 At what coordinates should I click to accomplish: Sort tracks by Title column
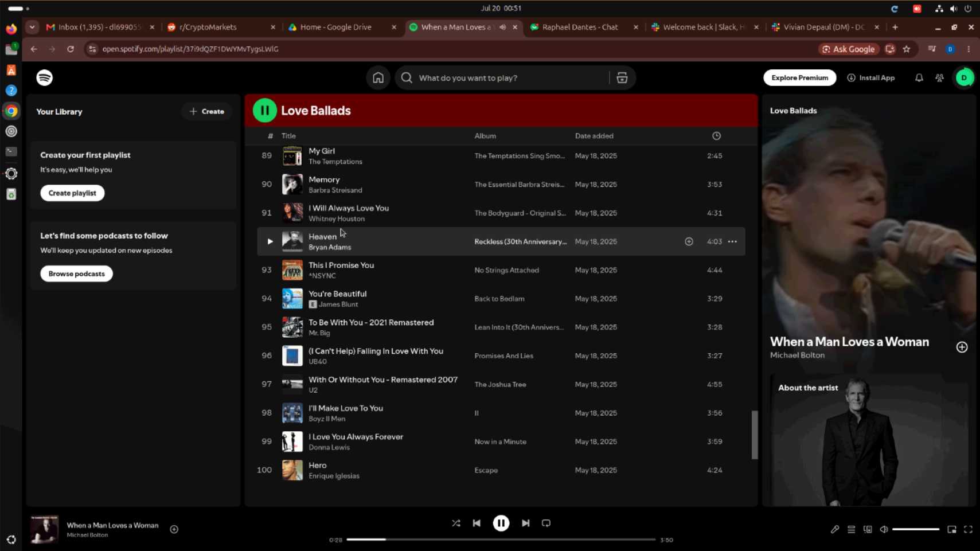[288, 136]
